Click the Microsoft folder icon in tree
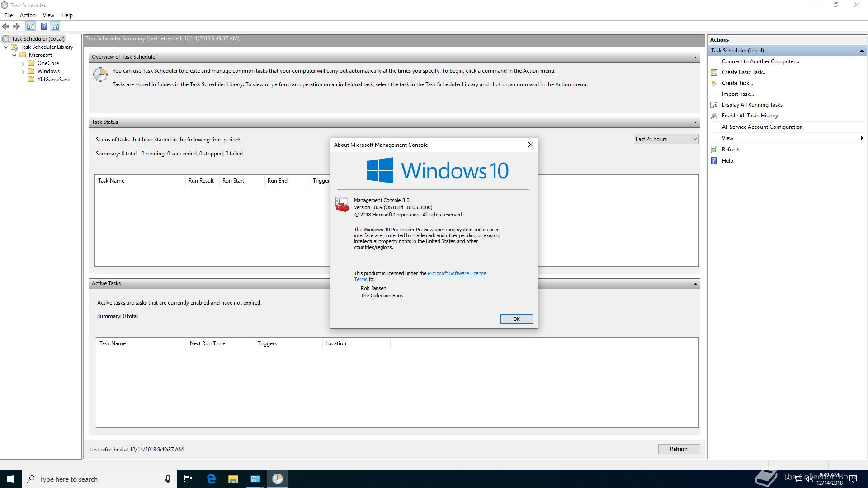This screenshot has width=868, height=488. (23, 55)
